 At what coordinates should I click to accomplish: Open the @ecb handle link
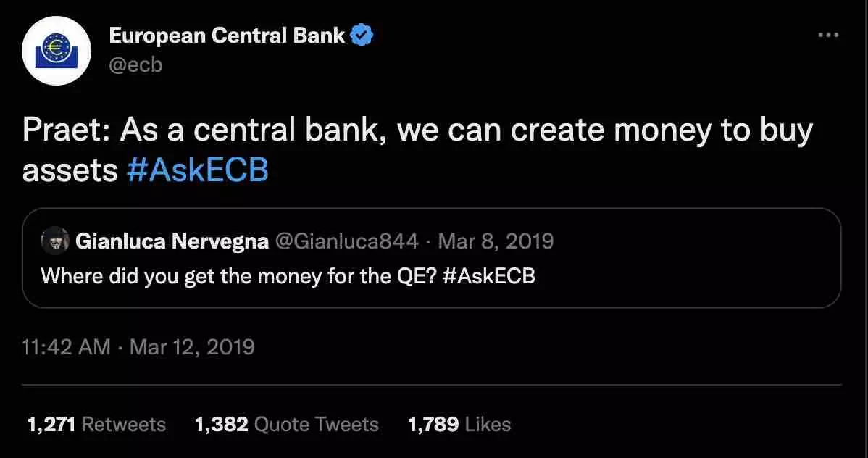135,64
